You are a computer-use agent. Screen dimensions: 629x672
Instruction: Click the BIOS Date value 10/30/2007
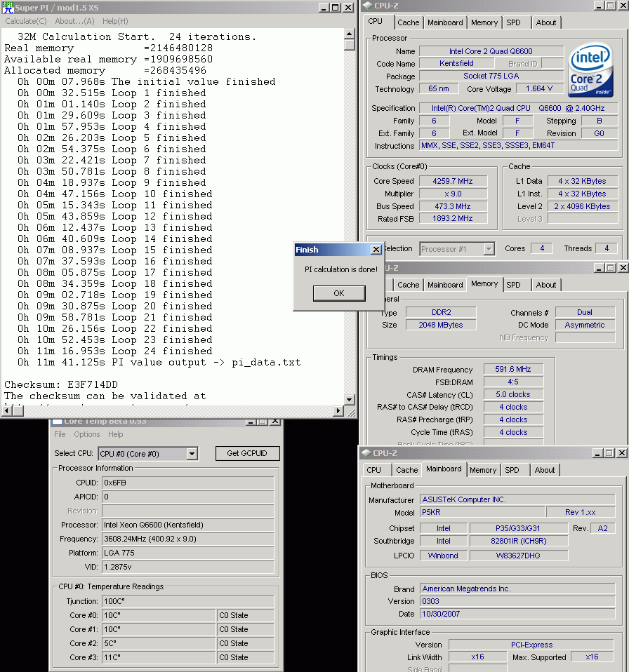click(x=517, y=614)
